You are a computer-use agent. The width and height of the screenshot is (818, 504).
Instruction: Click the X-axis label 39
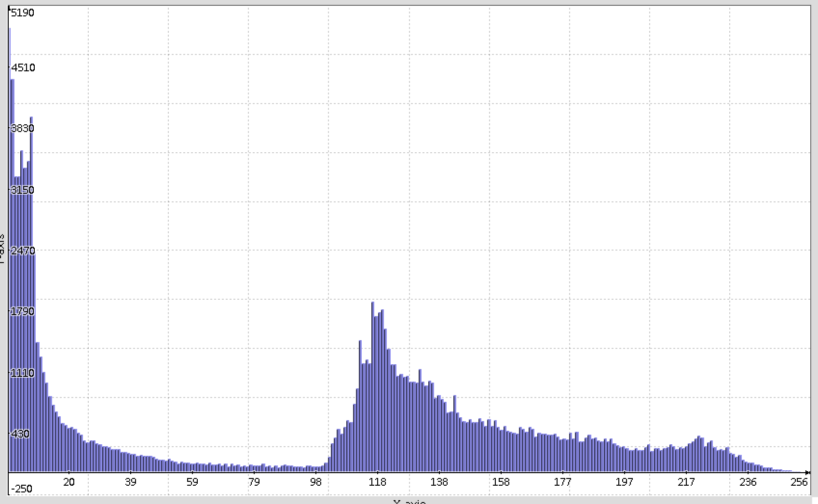point(131,482)
